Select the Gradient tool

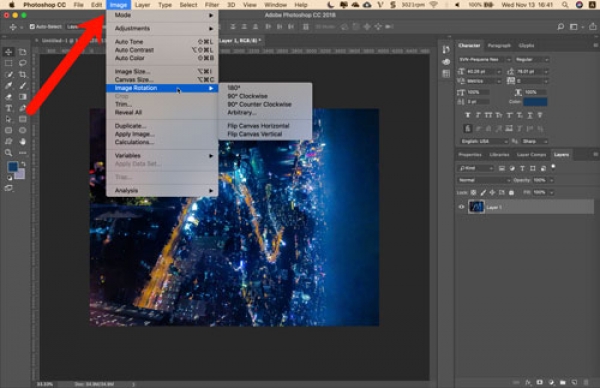point(23,97)
